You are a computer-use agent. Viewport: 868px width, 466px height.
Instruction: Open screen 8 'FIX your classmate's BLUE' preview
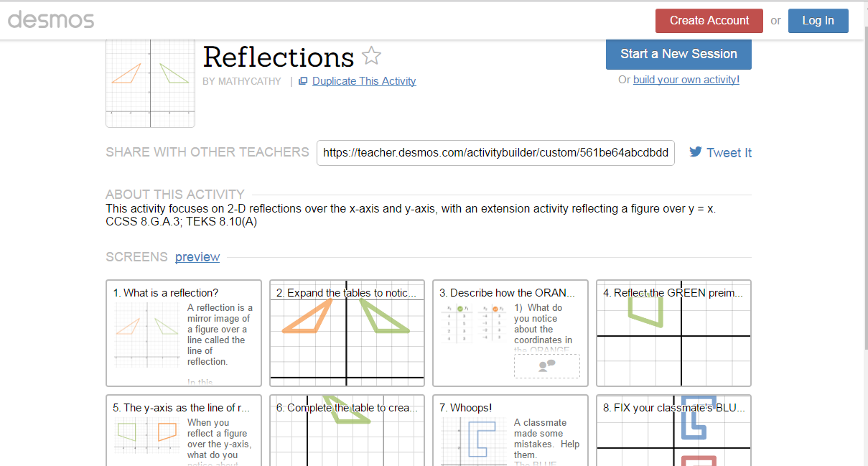[673, 431]
